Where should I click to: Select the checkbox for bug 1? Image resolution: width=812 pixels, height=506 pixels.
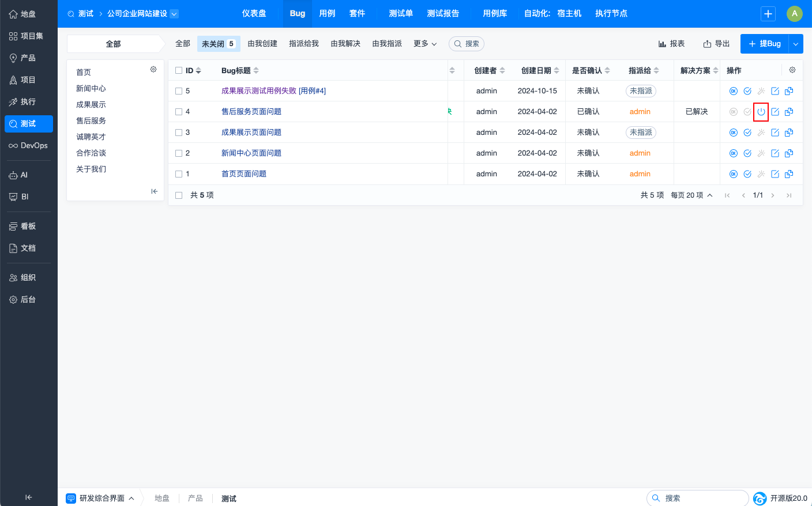[x=179, y=174]
